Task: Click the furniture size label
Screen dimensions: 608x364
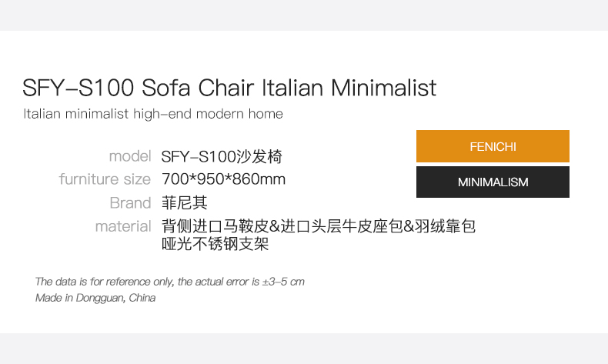Action: coord(105,179)
